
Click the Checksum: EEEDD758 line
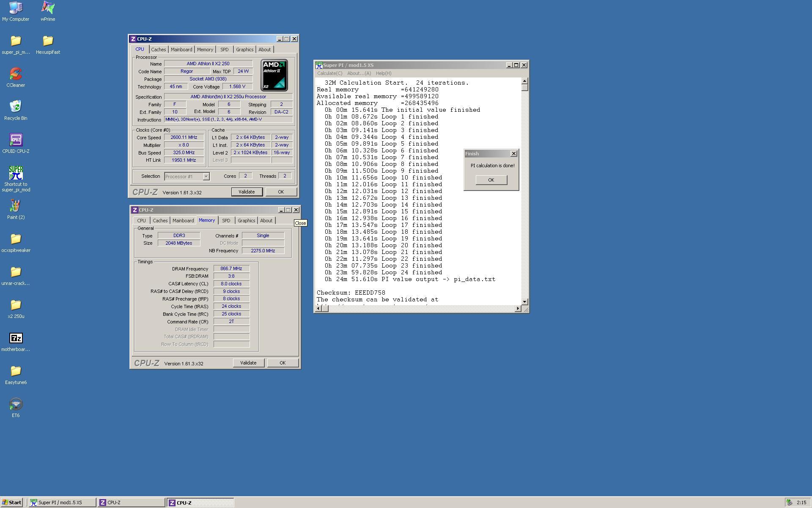(x=351, y=293)
